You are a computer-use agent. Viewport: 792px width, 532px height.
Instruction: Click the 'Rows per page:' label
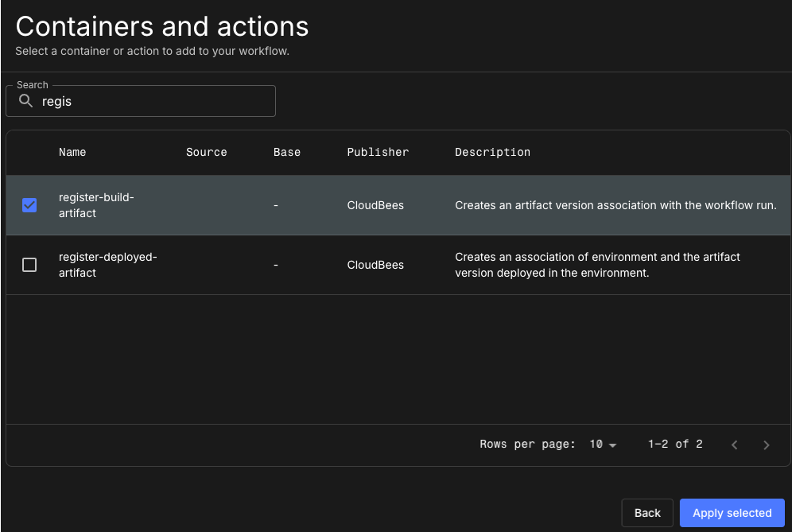click(x=527, y=444)
